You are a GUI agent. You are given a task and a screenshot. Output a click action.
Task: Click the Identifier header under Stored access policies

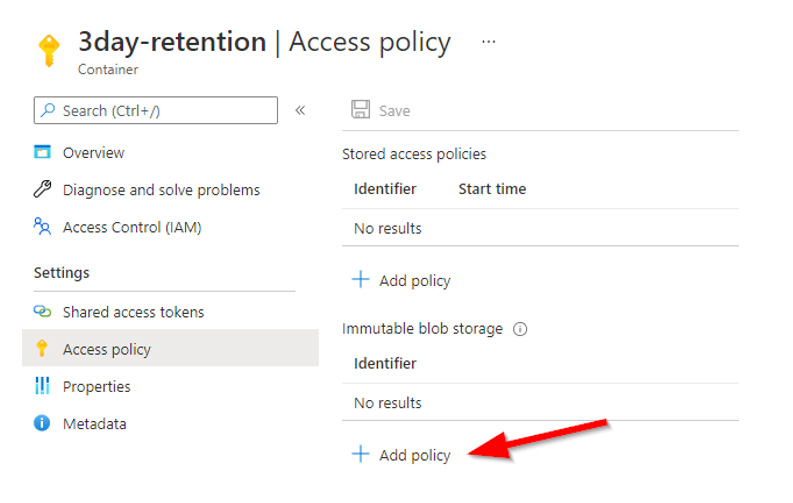click(x=385, y=189)
